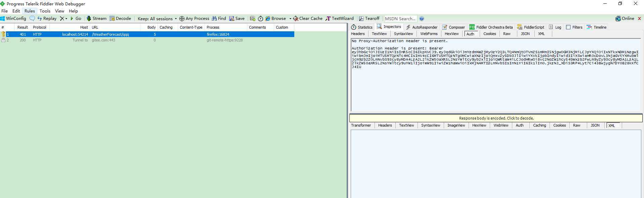Click Tearoff to detach the inspectors
644x198 pixels.
pos(369,19)
